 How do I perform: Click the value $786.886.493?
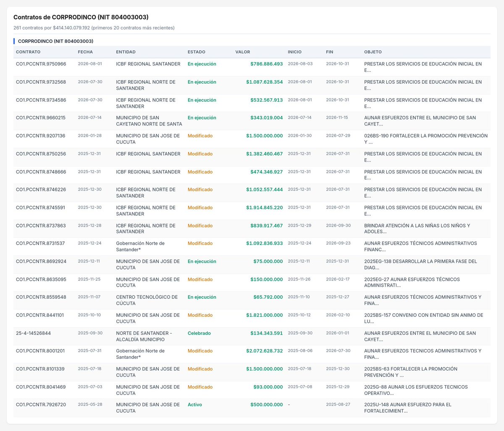coord(267,64)
